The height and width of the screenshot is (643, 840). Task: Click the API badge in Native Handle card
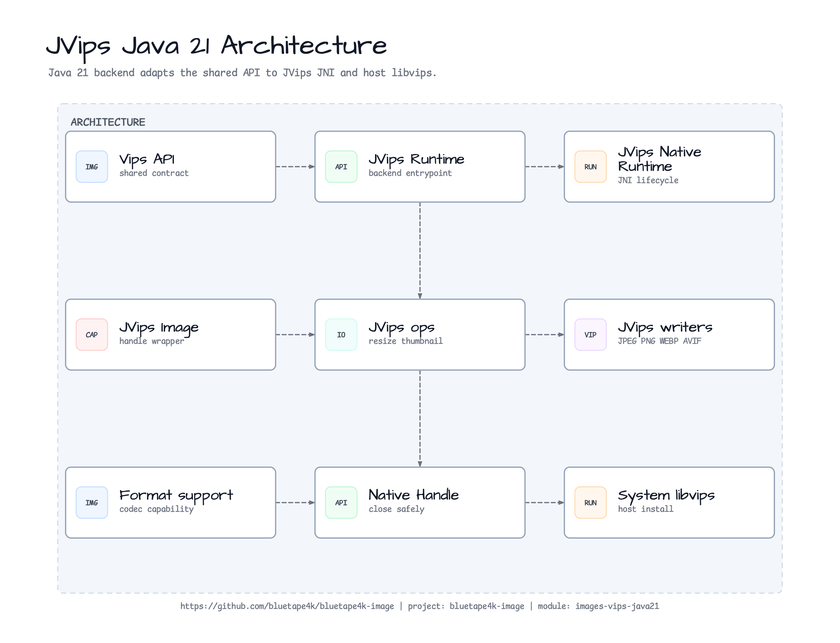pyautogui.click(x=341, y=503)
